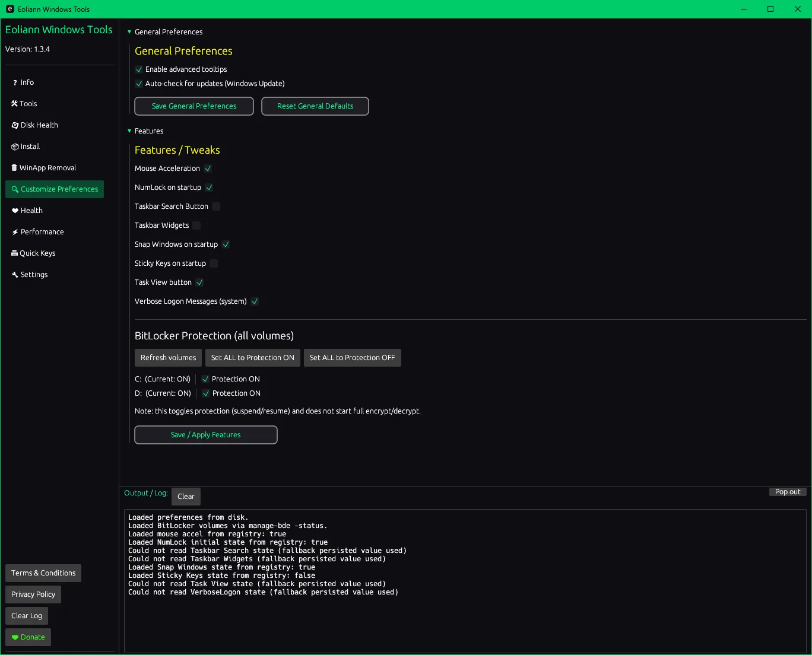Click inside the output log text area
812x655 pixels.
pyautogui.click(x=465, y=617)
